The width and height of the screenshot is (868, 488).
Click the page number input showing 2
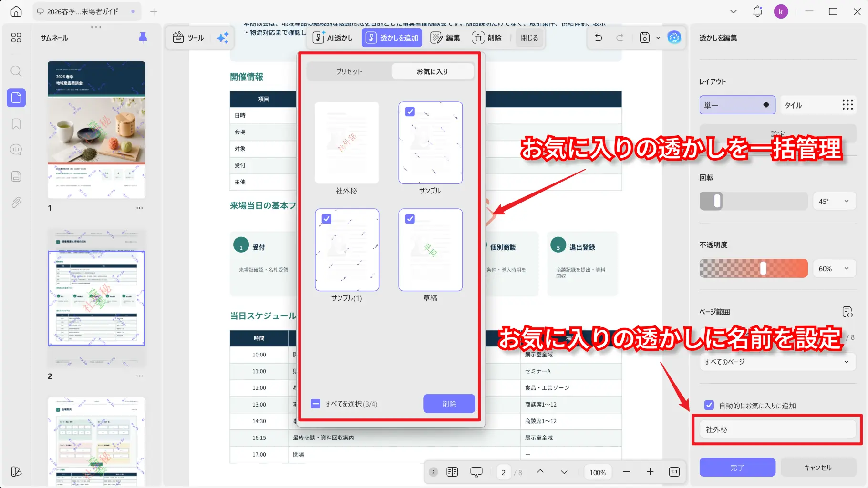pos(504,472)
